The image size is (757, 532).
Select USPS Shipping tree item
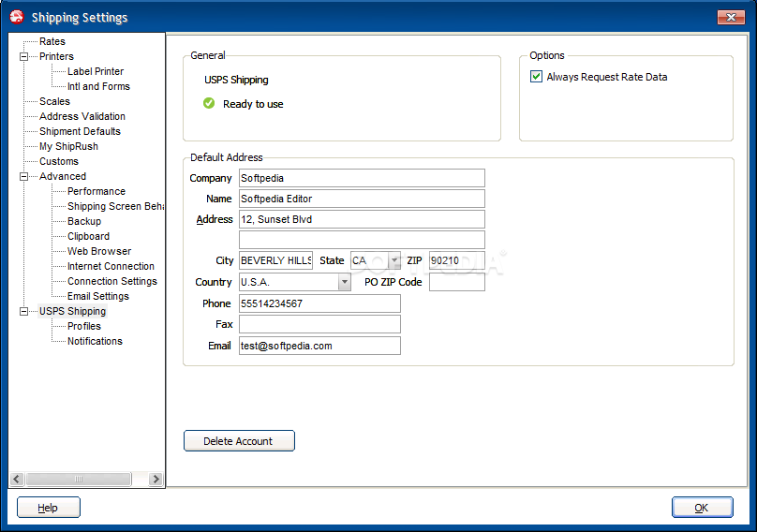[72, 311]
